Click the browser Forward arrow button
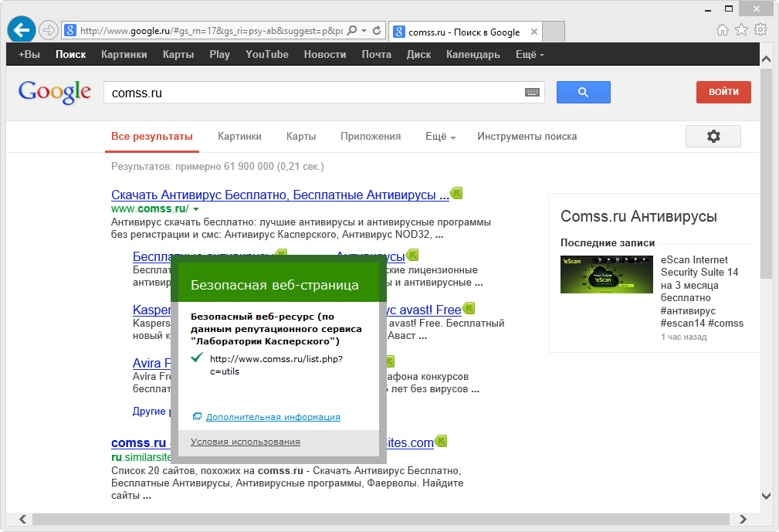 coord(48,30)
